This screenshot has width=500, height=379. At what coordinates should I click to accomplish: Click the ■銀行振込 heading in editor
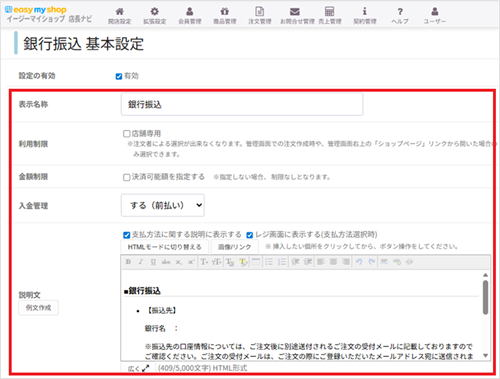(x=142, y=291)
